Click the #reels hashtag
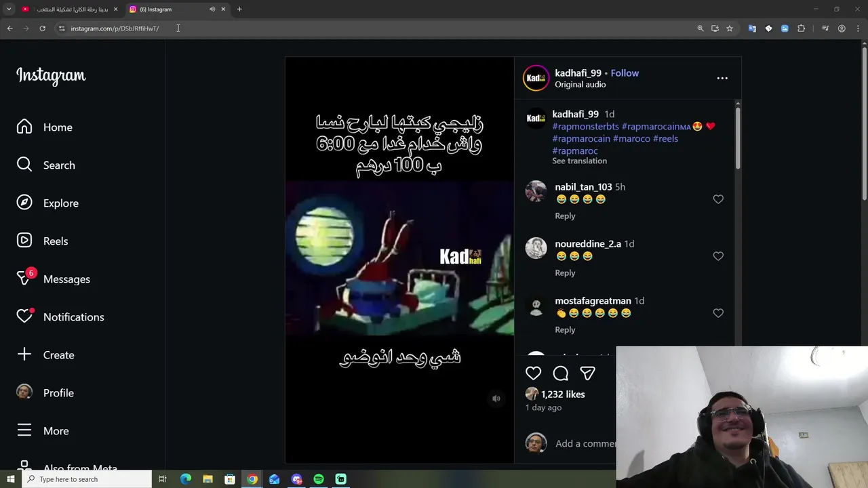868x488 pixels. point(665,139)
